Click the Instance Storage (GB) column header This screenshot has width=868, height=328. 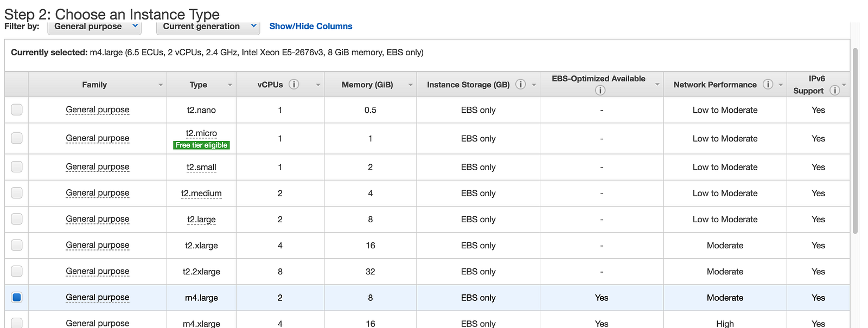(468, 85)
